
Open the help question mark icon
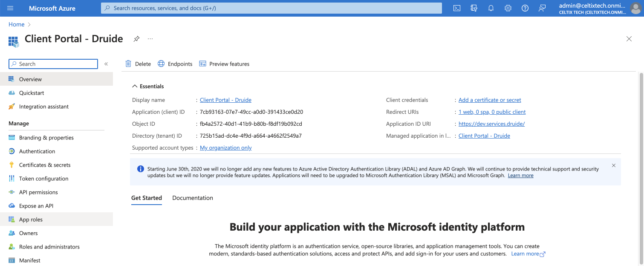tap(525, 8)
